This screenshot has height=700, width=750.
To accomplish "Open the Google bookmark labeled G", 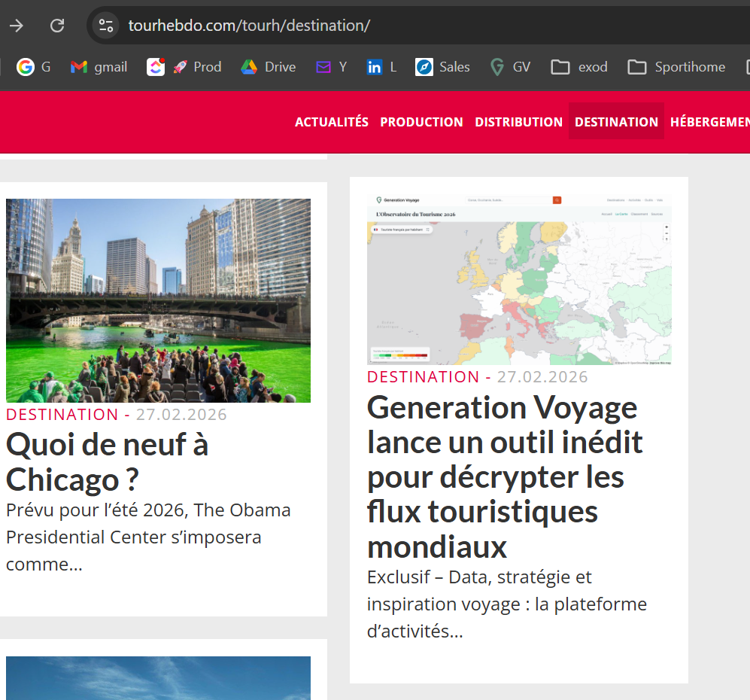I will coord(34,67).
